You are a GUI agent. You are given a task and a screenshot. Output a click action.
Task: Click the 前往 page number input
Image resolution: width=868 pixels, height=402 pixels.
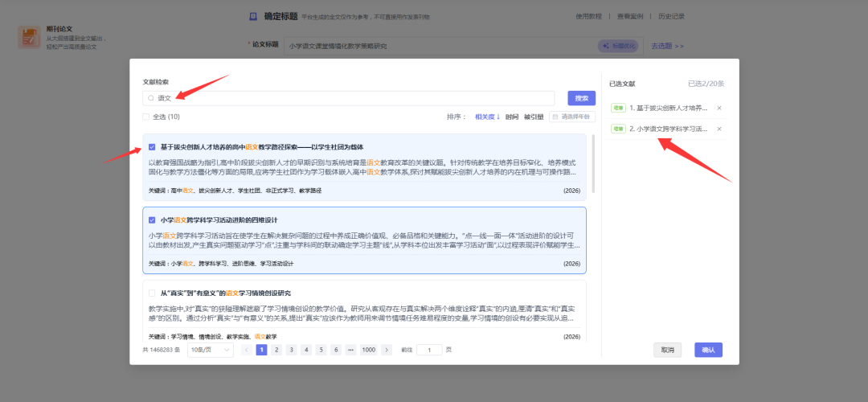429,350
